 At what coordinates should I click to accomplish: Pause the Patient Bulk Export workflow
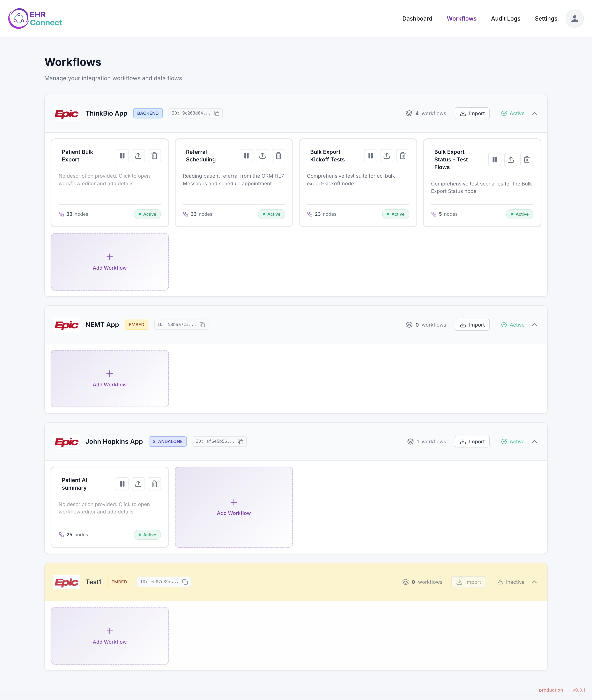[122, 156]
